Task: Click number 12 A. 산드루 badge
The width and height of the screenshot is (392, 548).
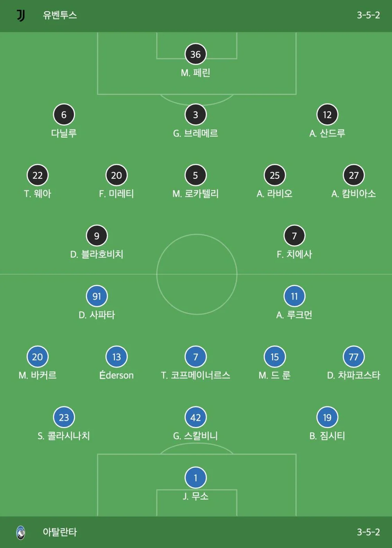Action: [x=327, y=115]
